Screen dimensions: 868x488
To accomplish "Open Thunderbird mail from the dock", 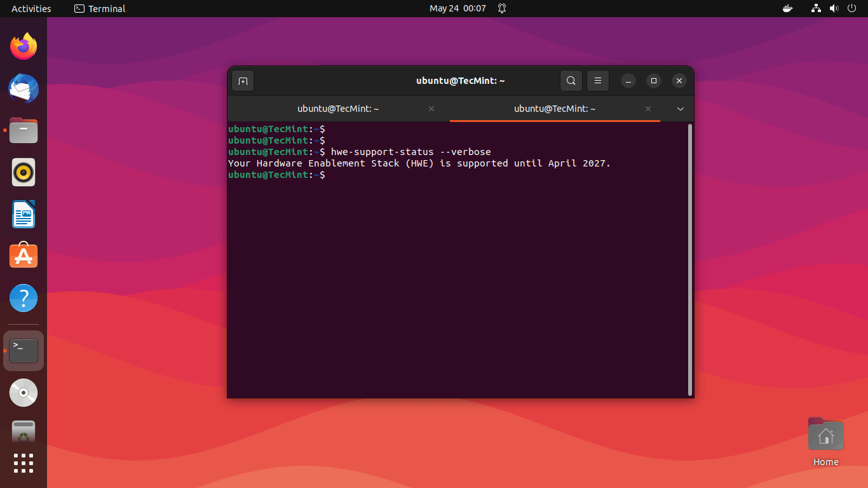I will [x=24, y=88].
